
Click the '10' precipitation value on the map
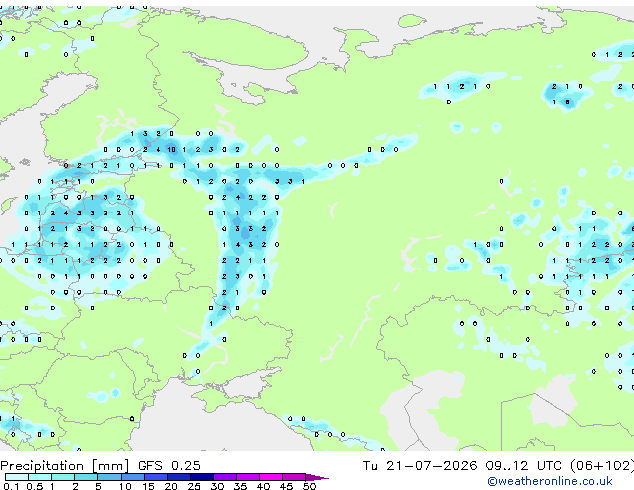171,150
